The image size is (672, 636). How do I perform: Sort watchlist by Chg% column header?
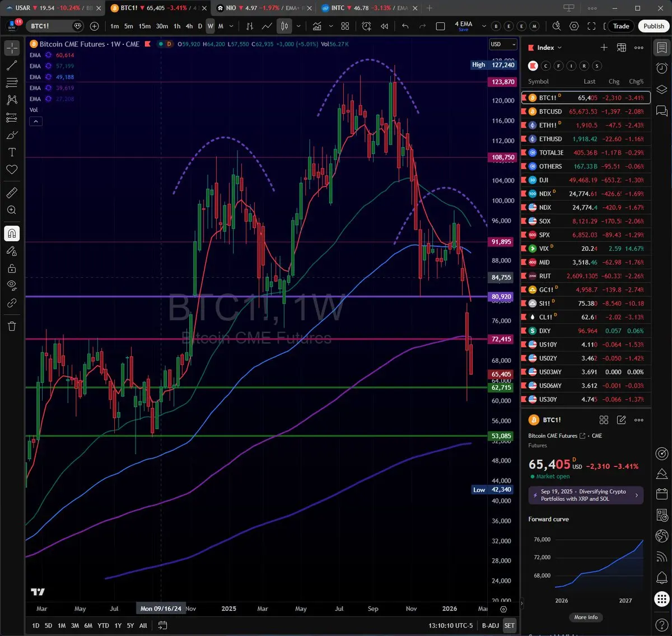pyautogui.click(x=636, y=82)
